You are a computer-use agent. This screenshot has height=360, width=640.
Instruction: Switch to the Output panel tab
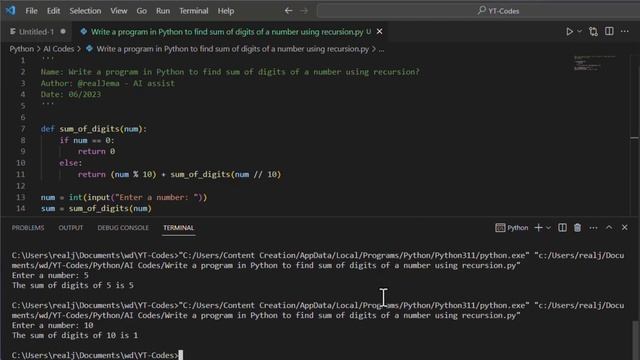coord(71,228)
